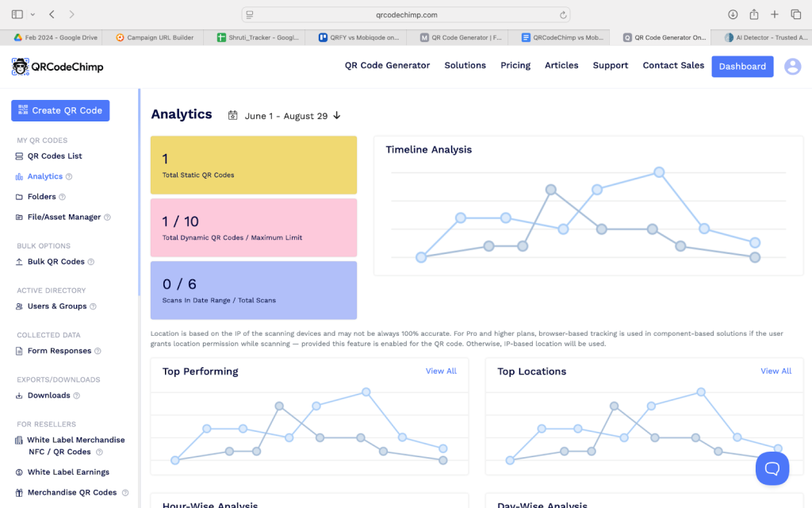Click the Safari downloads icon
The image size is (812, 508).
pyautogui.click(x=733, y=14)
